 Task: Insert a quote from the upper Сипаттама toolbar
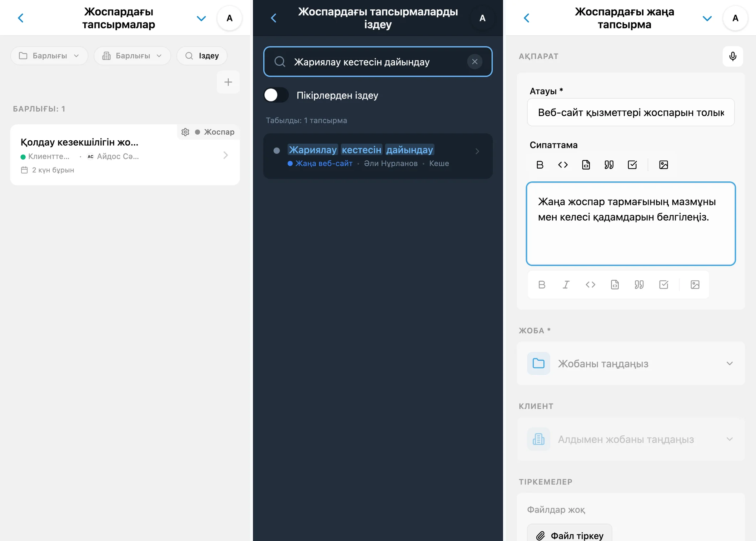tap(609, 165)
